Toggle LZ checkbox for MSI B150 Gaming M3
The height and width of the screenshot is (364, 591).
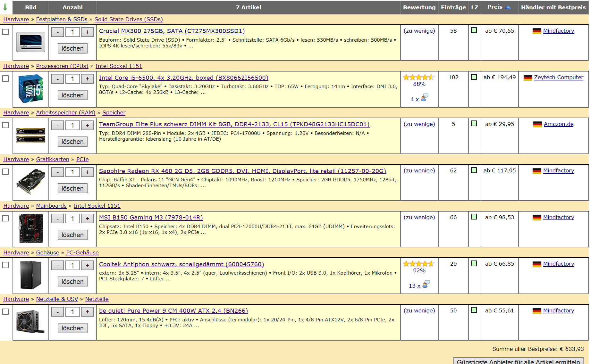point(474,217)
